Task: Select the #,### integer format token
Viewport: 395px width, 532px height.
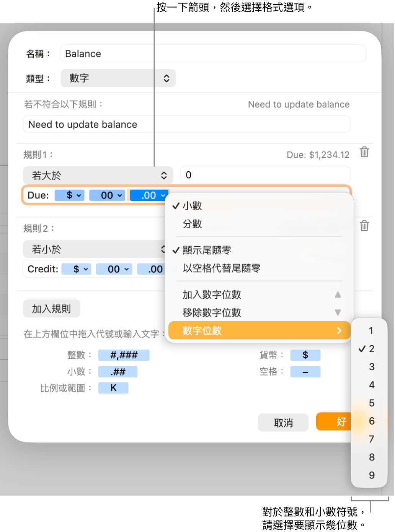Action: [x=123, y=355]
